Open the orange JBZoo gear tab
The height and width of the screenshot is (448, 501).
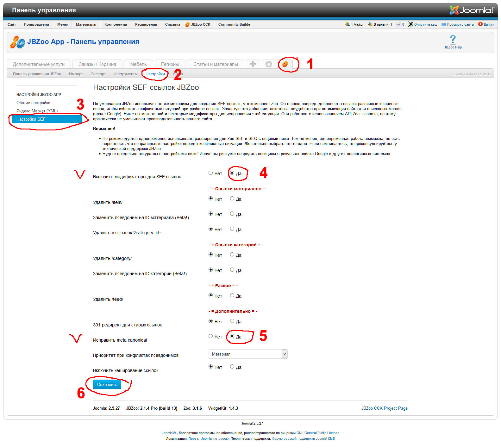pyautogui.click(x=285, y=64)
